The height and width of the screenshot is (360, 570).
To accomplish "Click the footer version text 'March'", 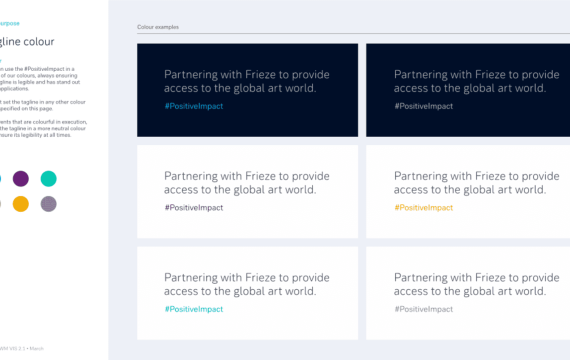I will (x=36, y=348).
